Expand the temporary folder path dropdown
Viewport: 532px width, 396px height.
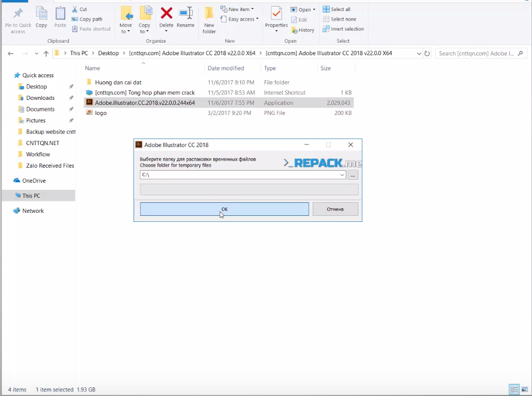[x=342, y=175]
